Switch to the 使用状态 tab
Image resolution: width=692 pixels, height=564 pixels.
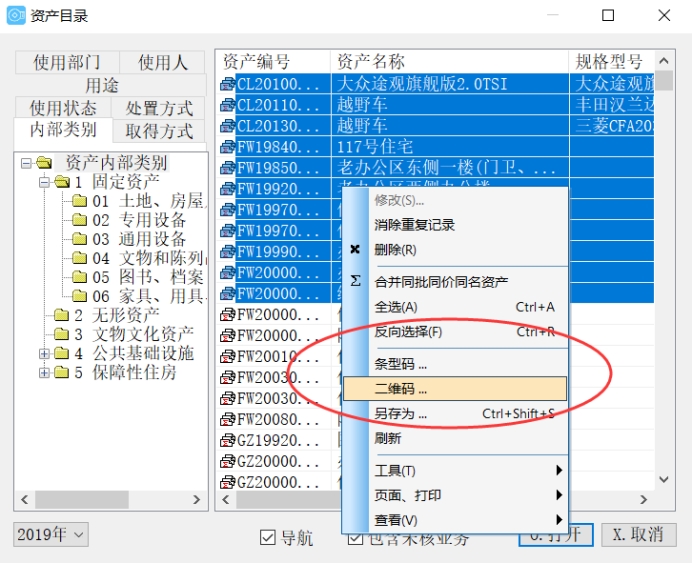tap(63, 108)
